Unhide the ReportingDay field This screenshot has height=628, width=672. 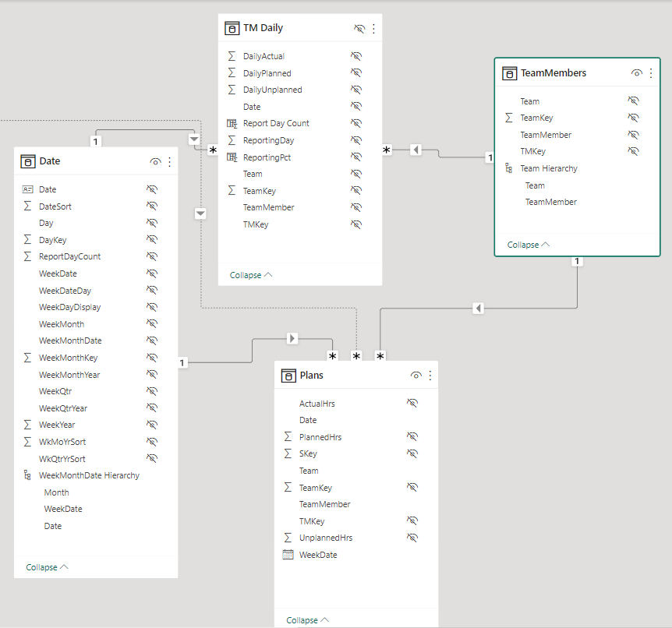(356, 140)
